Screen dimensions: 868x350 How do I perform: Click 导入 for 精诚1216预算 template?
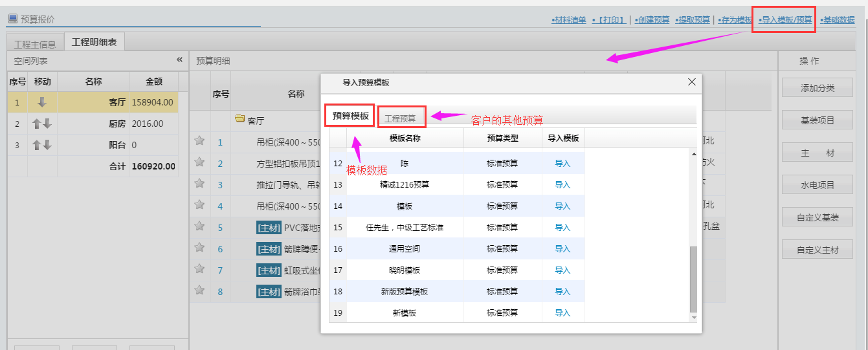[562, 184]
